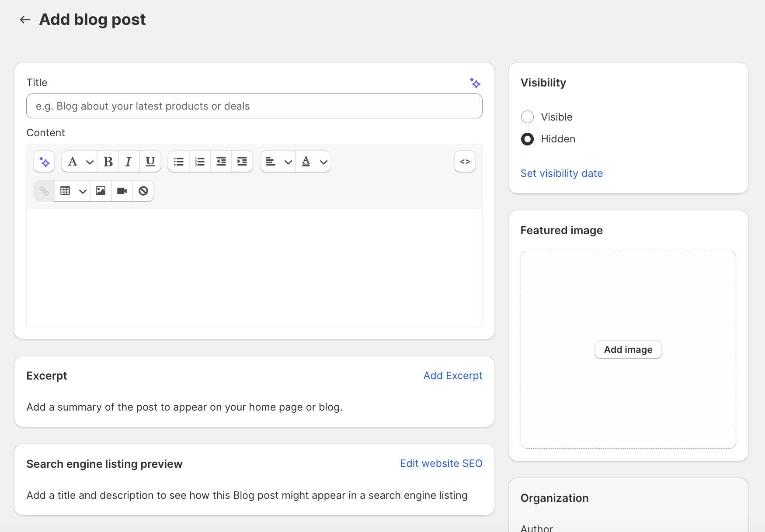Click the Add Excerpt link
Image resolution: width=765 pixels, height=532 pixels.
(x=453, y=376)
